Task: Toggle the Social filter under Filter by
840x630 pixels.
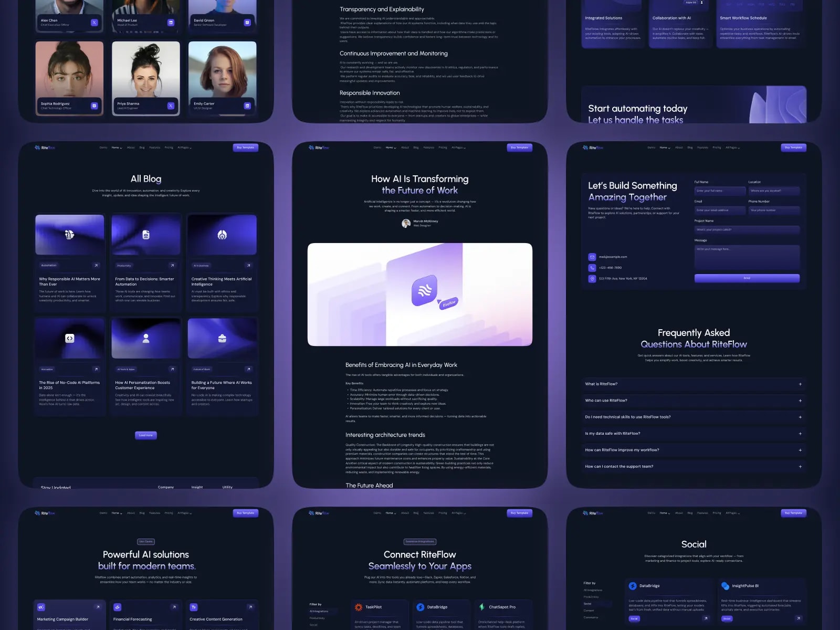Action: (x=589, y=603)
